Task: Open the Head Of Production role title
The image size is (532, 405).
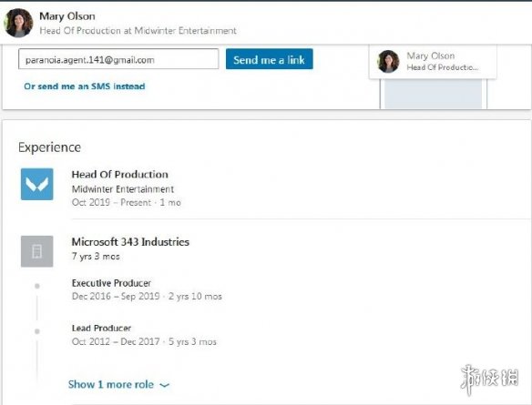Action: 119,174
